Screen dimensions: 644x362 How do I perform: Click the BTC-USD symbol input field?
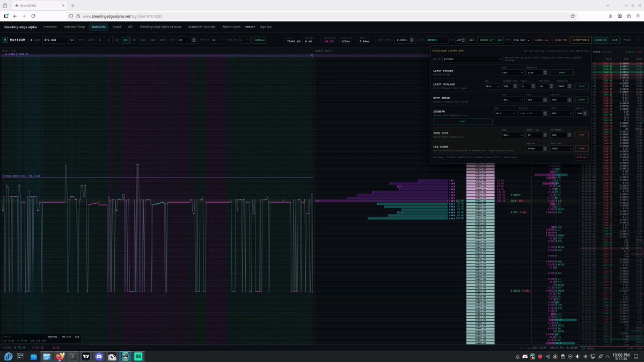point(55,40)
